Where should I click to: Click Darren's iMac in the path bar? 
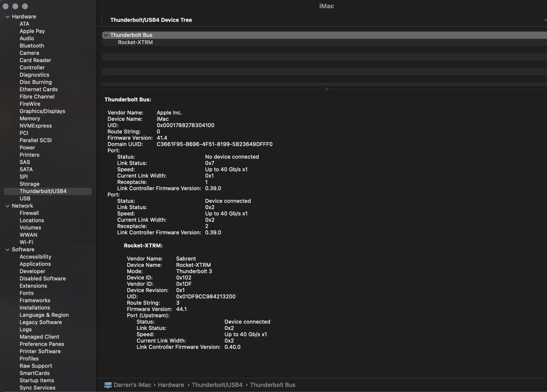(x=132, y=385)
